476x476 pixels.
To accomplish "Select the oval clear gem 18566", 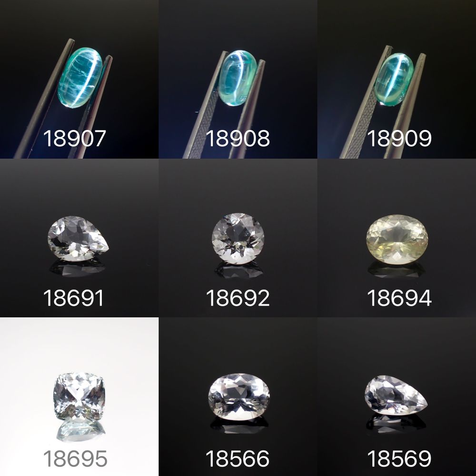I will pyautogui.click(x=239, y=397).
